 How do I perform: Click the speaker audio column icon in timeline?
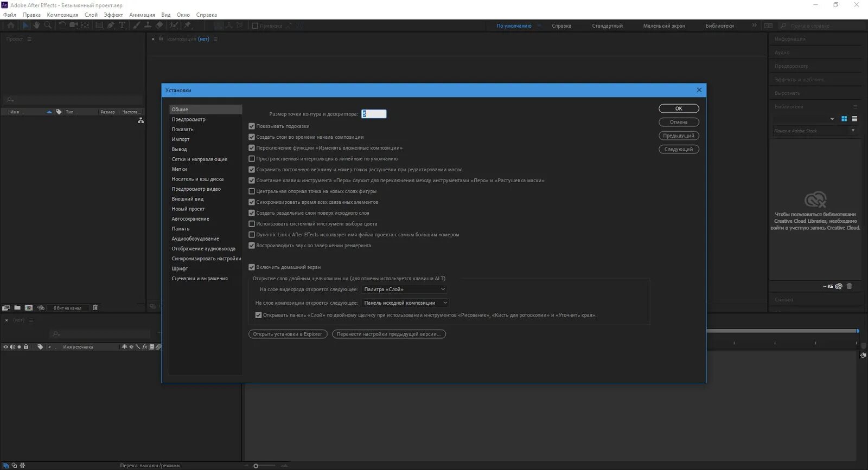click(12, 347)
